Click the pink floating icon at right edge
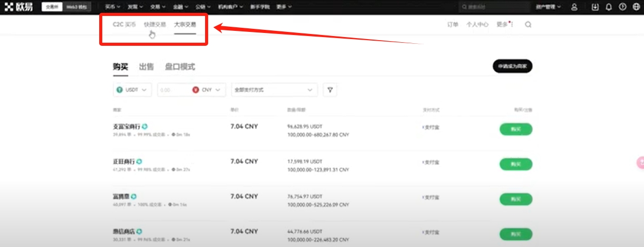Viewport: 644px width, 247px height. (x=640, y=163)
